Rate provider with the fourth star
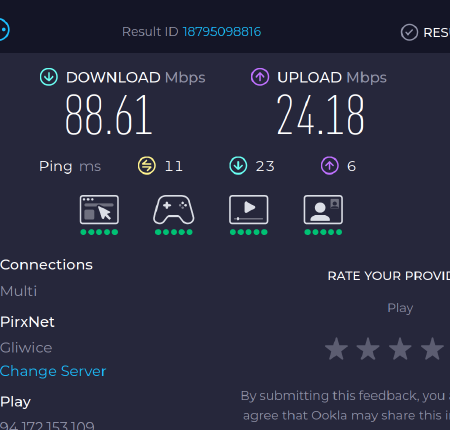The width and height of the screenshot is (450, 430). point(432,349)
